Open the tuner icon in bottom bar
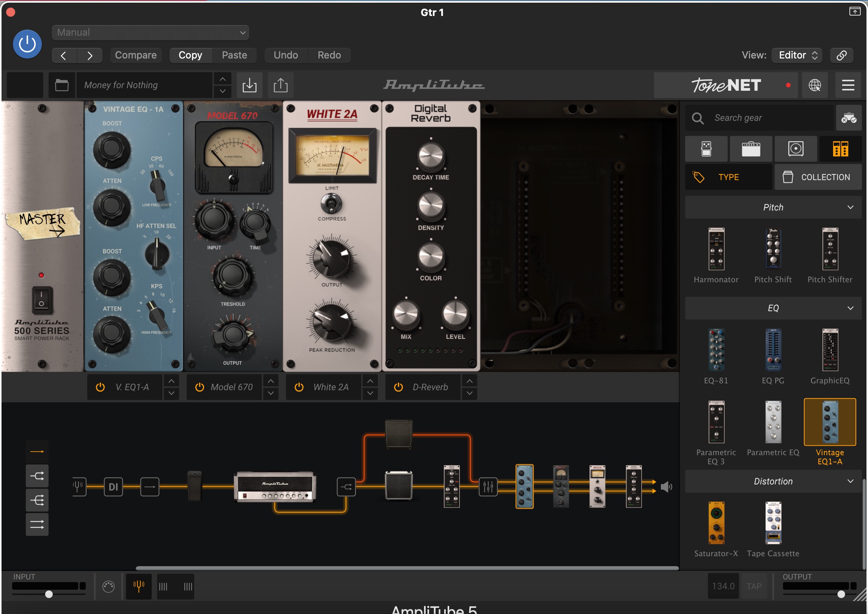 click(139, 586)
